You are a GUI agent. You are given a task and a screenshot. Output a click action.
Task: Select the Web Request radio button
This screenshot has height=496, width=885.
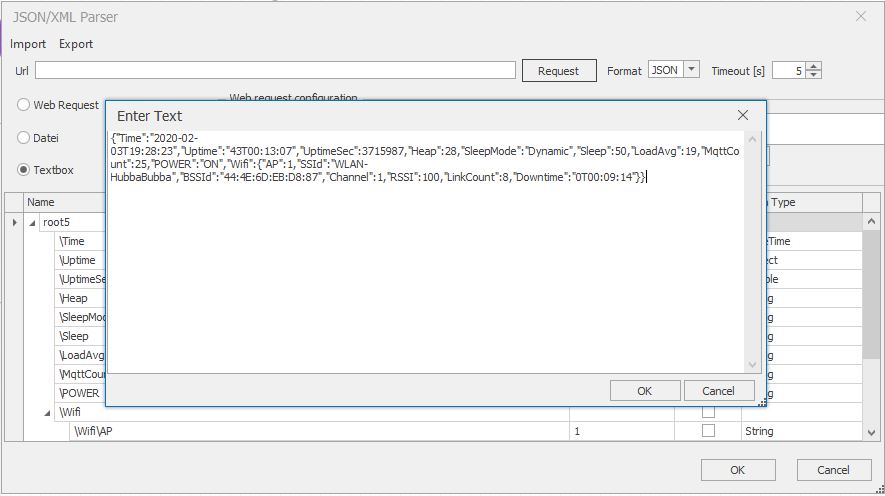pyautogui.click(x=23, y=105)
